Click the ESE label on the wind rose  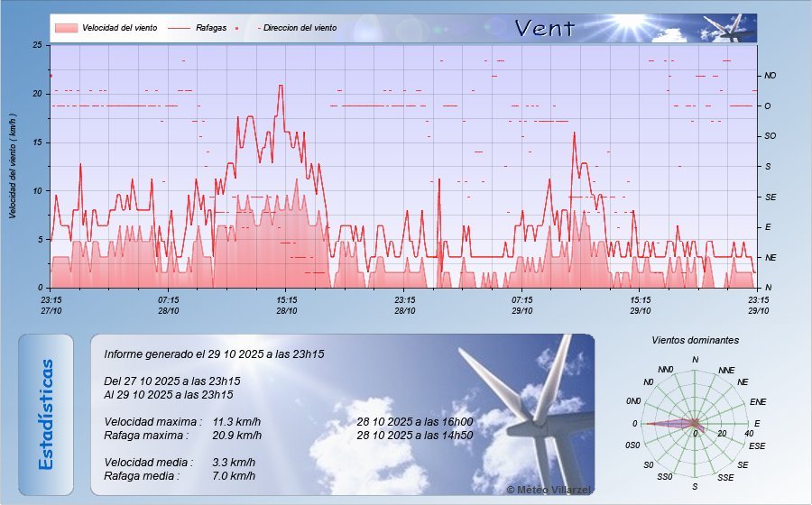pos(757,445)
